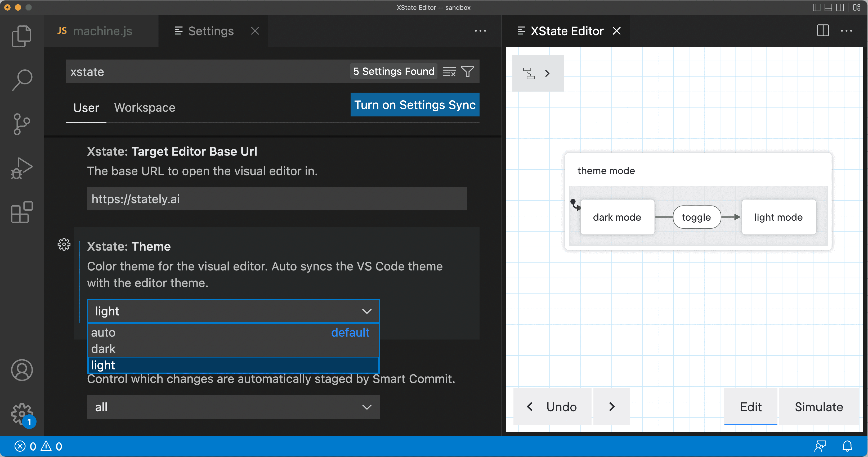Switch to Simulate mode in XState Editor

(x=818, y=407)
